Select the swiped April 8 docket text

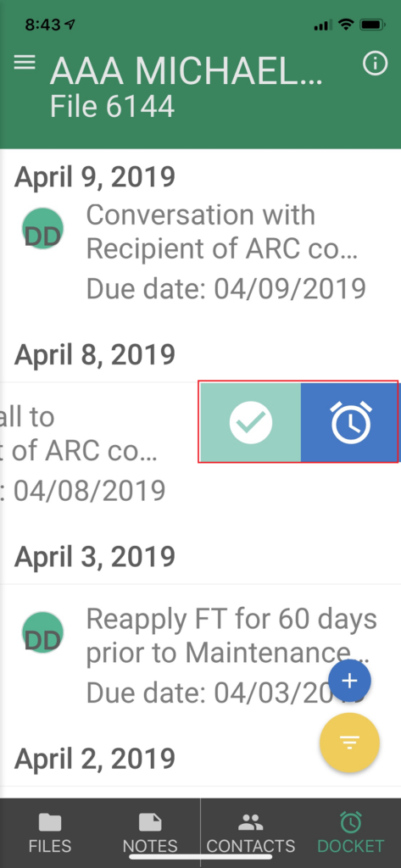(83, 453)
